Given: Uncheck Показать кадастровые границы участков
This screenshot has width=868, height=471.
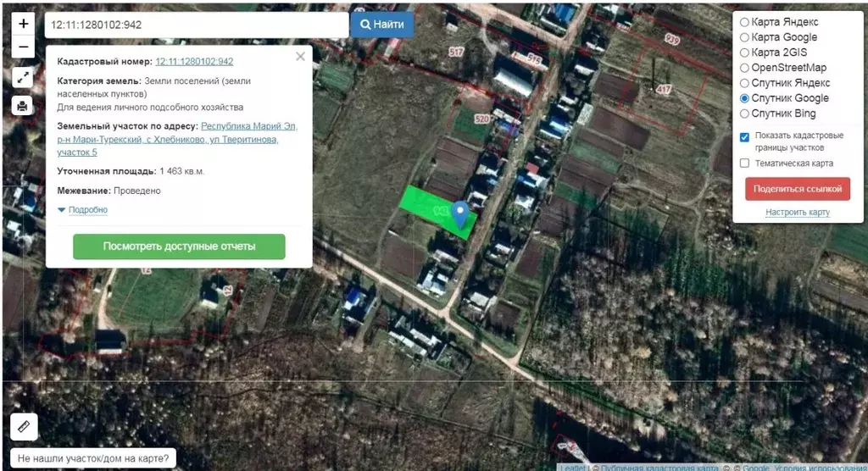Looking at the screenshot, I should pyautogui.click(x=744, y=136).
